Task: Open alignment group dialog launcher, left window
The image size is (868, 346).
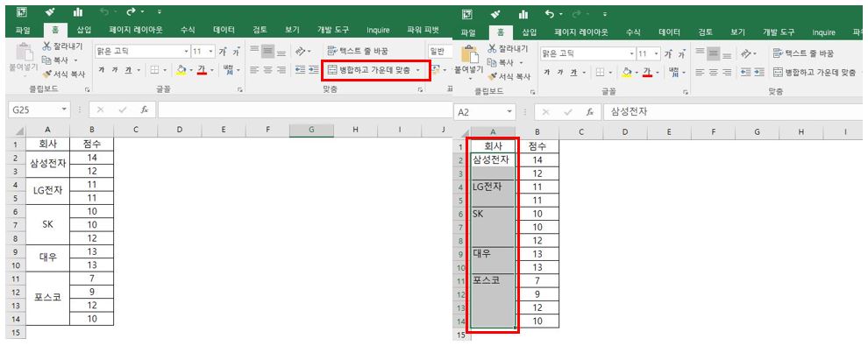Action: pyautogui.click(x=420, y=89)
